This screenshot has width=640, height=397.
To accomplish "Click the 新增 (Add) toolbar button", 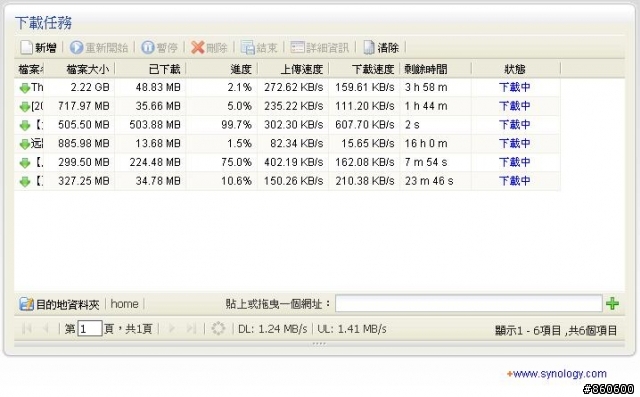I will (38, 48).
